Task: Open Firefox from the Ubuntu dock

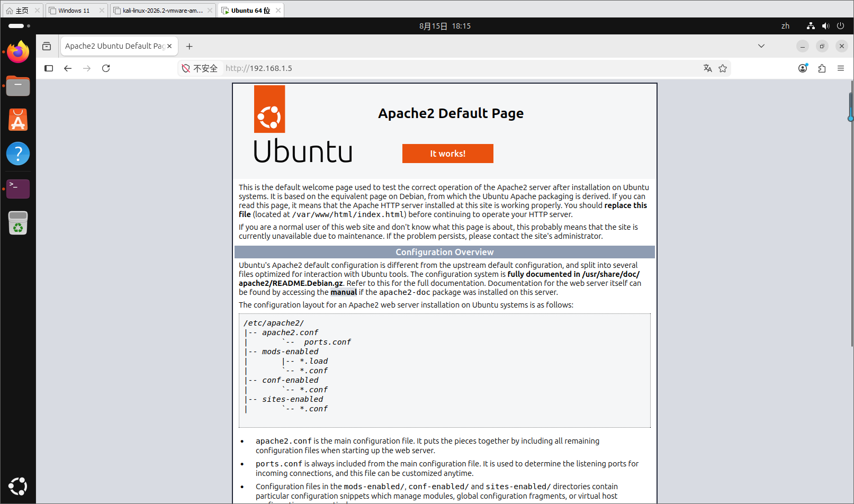Action: click(18, 52)
